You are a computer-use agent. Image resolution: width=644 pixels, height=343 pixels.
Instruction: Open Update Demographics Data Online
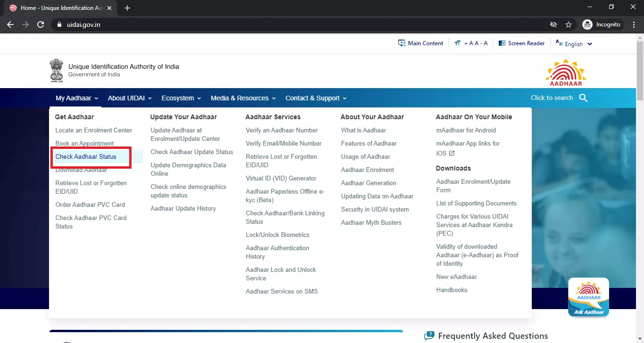click(x=188, y=169)
